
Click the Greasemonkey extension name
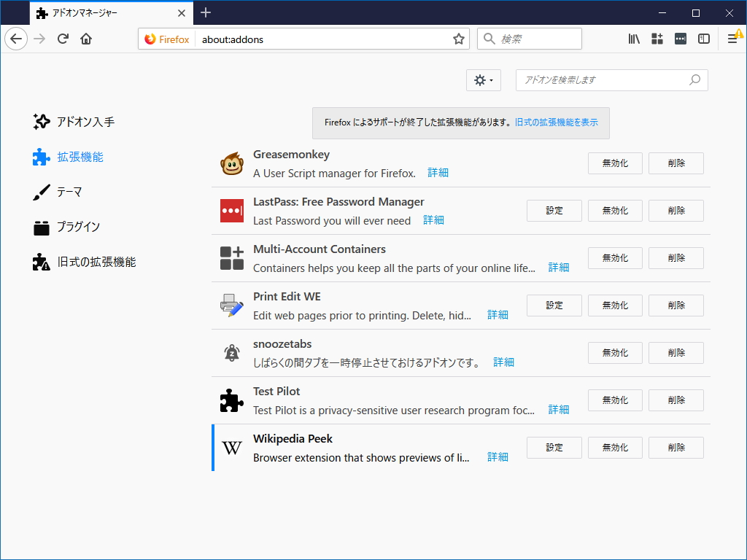coord(291,155)
